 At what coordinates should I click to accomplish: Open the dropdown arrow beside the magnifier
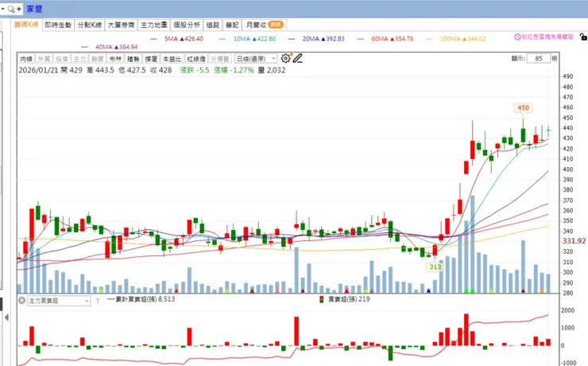tap(2, 8)
